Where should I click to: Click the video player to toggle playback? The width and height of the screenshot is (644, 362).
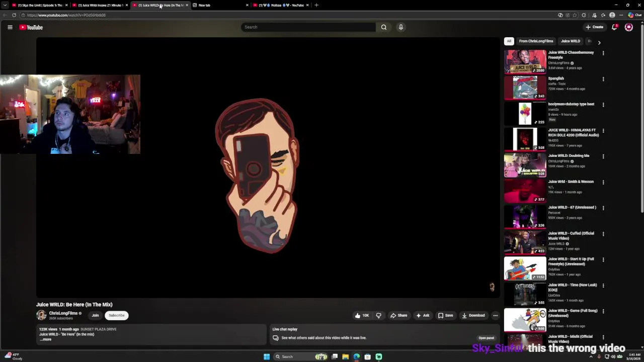point(268,168)
